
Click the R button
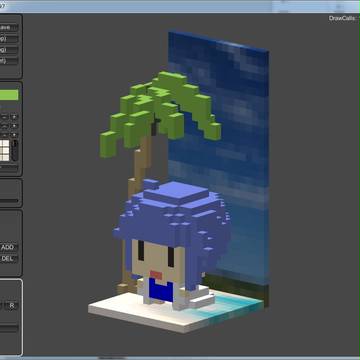tap(12, 305)
